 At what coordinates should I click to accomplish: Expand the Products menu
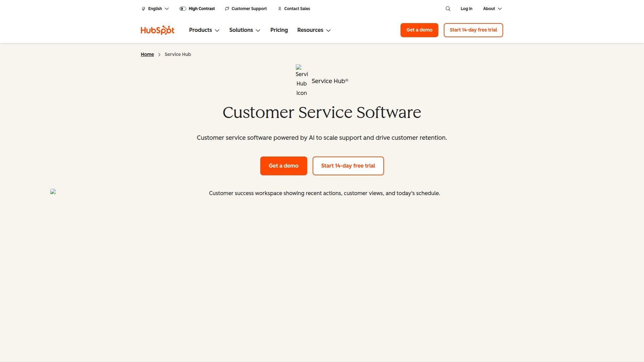[204, 30]
